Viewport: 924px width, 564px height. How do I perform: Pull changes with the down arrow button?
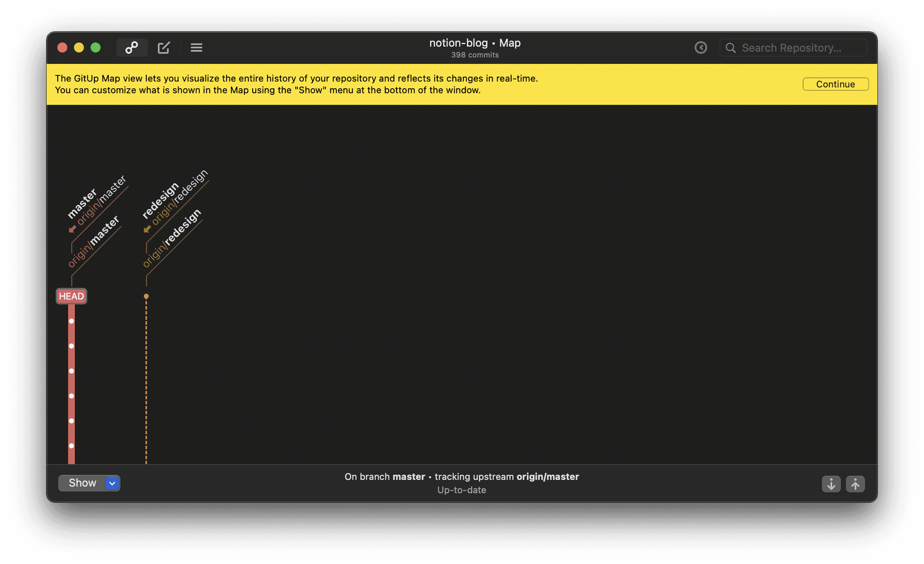pyautogui.click(x=831, y=484)
